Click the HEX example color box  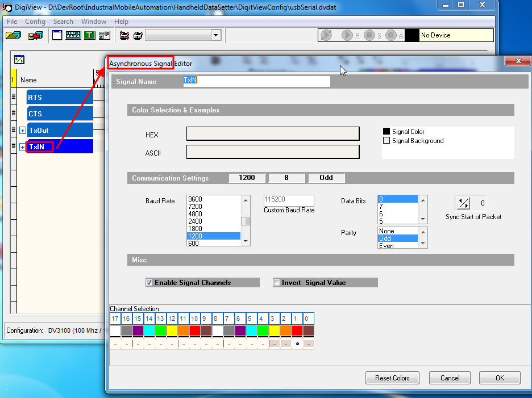click(x=273, y=133)
